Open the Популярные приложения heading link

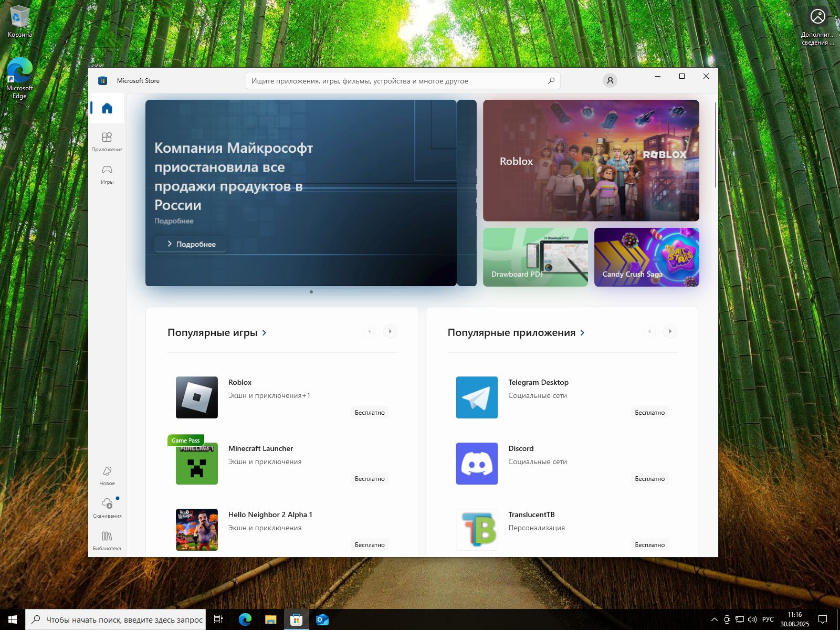511,333
